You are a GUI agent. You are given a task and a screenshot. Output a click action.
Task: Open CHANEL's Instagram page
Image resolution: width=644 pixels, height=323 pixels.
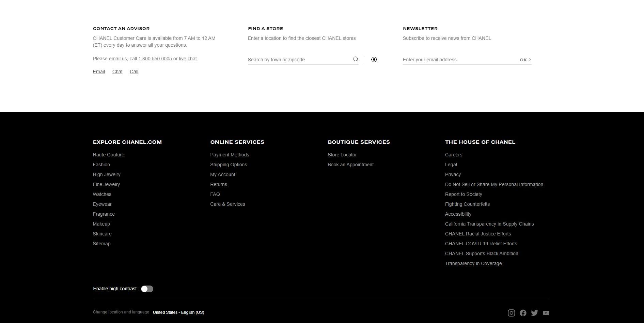click(511, 312)
